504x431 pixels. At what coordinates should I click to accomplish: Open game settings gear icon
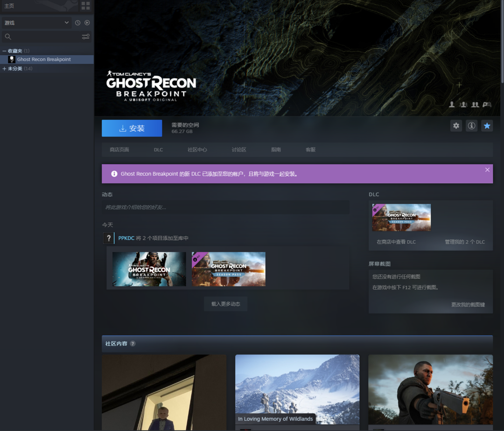coord(456,125)
